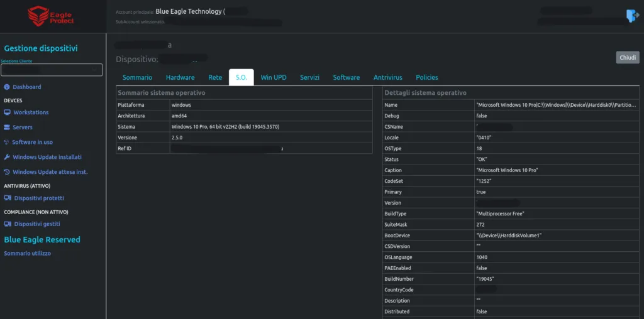Click the Blue Eagle Technology account name
The height and width of the screenshot is (319, 644).
click(189, 11)
